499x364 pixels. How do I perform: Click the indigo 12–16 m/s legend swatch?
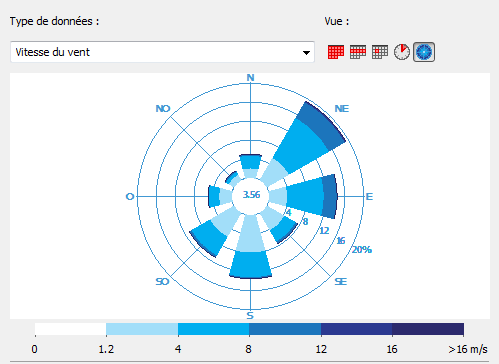356,329
